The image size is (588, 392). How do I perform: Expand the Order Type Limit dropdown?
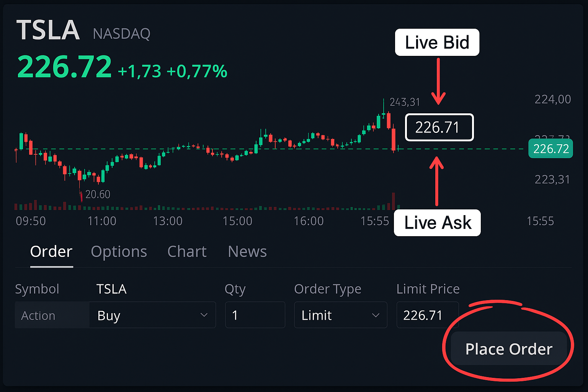click(x=340, y=315)
